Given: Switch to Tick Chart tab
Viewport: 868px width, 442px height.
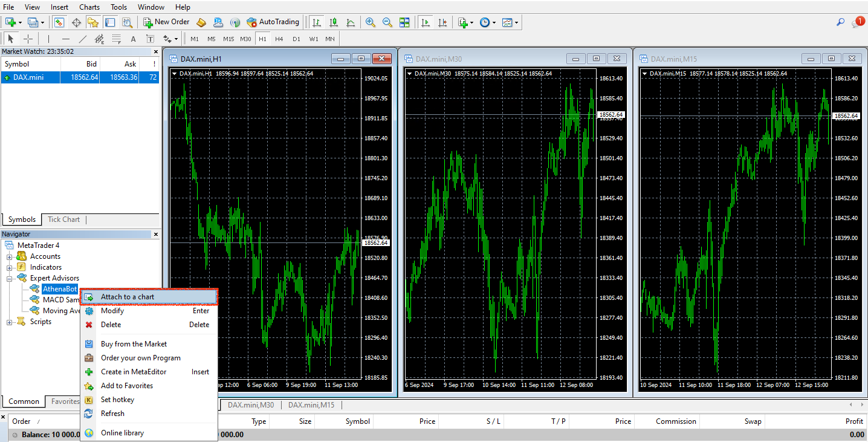Looking at the screenshot, I should tap(63, 219).
